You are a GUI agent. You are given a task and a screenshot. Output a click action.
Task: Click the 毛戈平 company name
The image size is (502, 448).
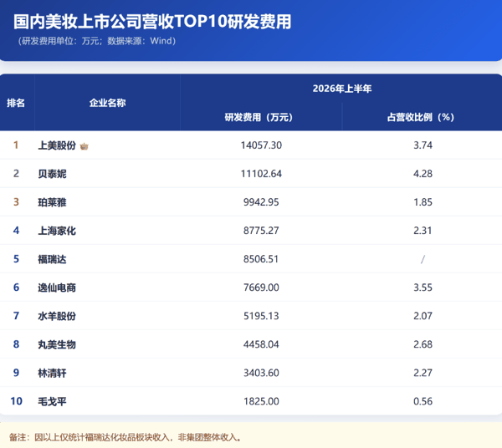[x=52, y=401]
